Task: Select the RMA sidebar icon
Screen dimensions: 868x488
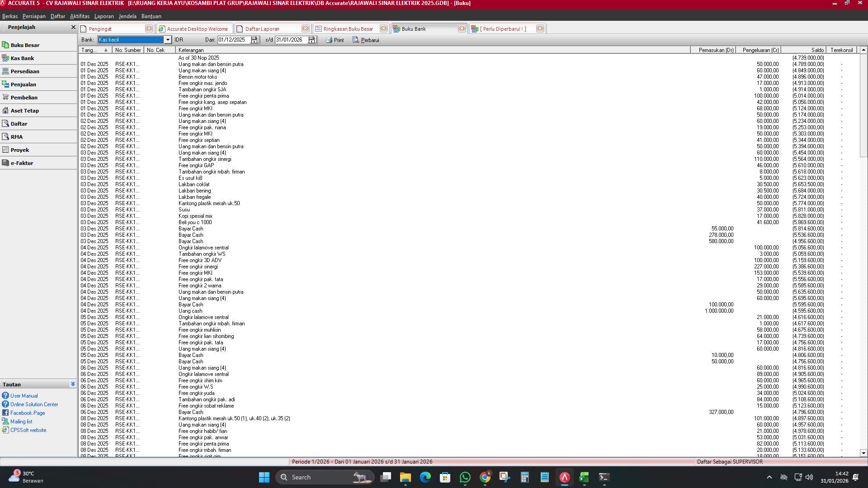Action: 16,136
